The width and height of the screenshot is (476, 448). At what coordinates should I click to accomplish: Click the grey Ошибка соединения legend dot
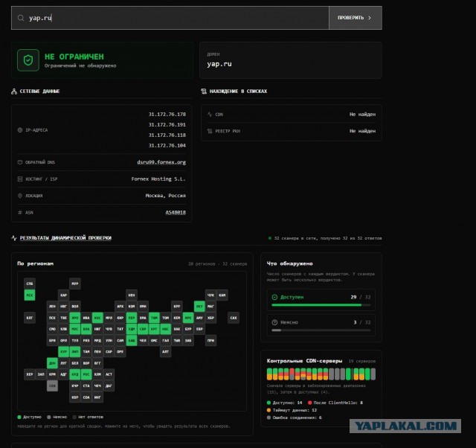(268, 417)
